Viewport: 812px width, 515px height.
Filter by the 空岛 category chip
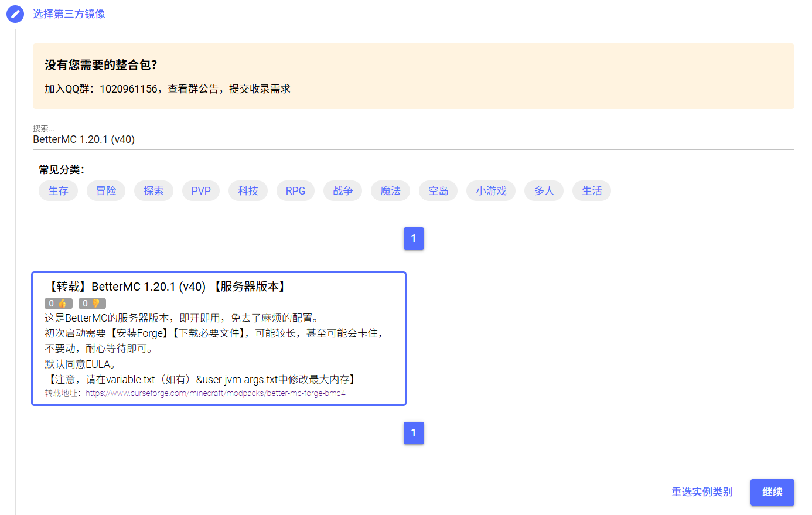[x=438, y=191]
